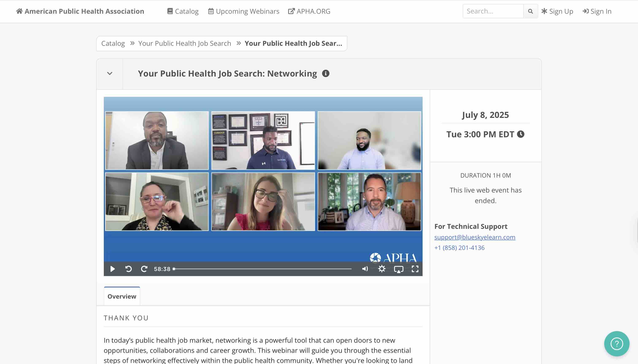Select the Overview tab
The height and width of the screenshot is (364, 638).
(x=122, y=296)
